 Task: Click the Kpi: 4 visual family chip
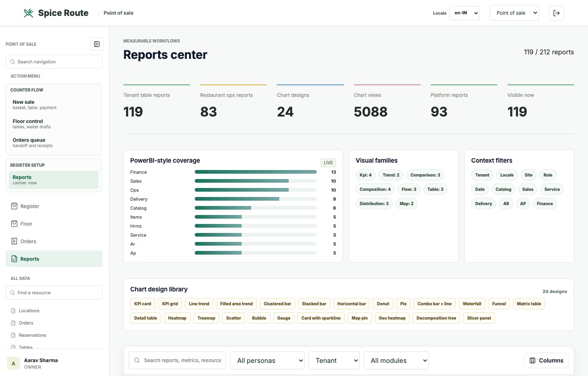pyautogui.click(x=365, y=175)
